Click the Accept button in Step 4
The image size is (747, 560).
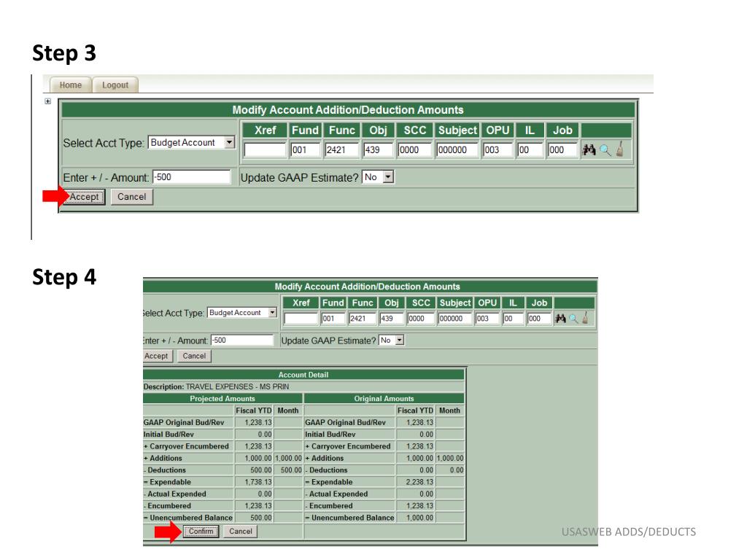point(156,356)
